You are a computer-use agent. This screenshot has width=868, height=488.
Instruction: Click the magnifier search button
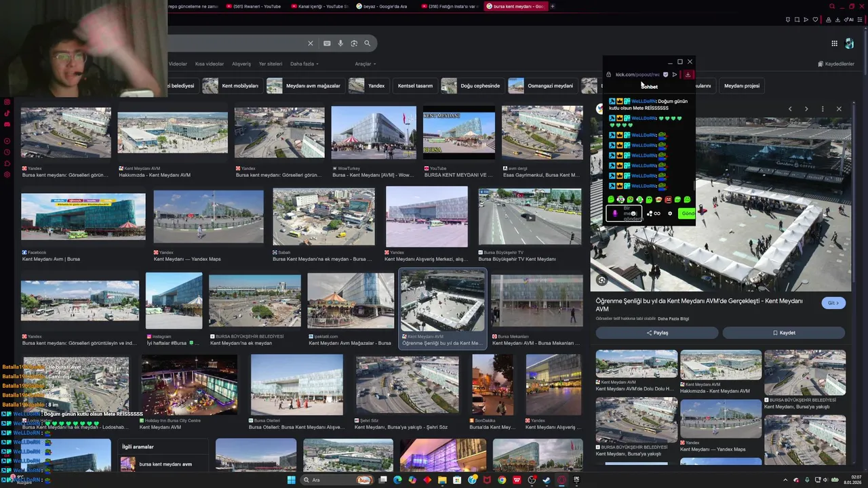(x=368, y=43)
